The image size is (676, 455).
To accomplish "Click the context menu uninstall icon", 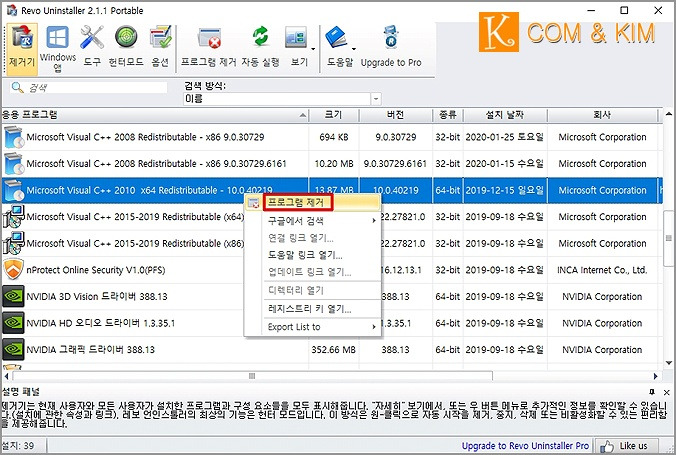I will point(254,203).
